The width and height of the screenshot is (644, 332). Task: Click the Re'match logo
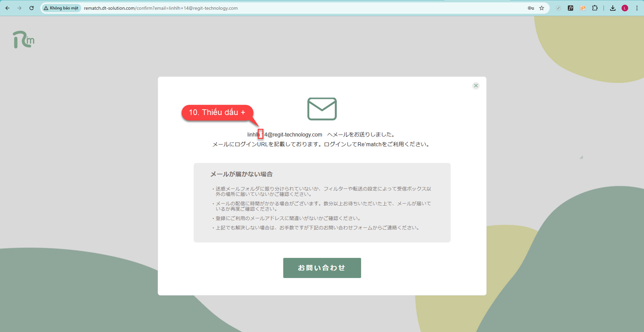(23, 40)
